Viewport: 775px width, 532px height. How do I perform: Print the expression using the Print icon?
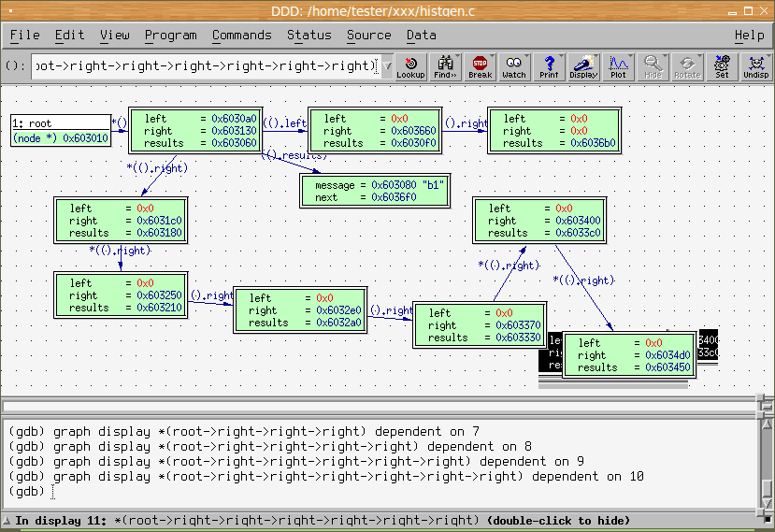(549, 66)
